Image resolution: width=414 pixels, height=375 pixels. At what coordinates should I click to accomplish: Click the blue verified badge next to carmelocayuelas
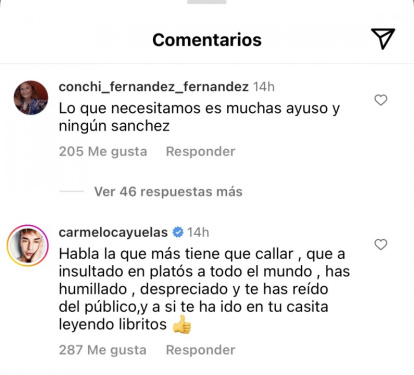pyautogui.click(x=178, y=232)
